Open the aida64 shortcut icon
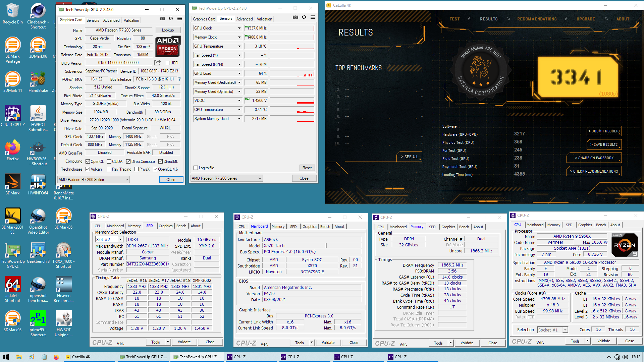This screenshot has height=362, width=644. (12, 289)
